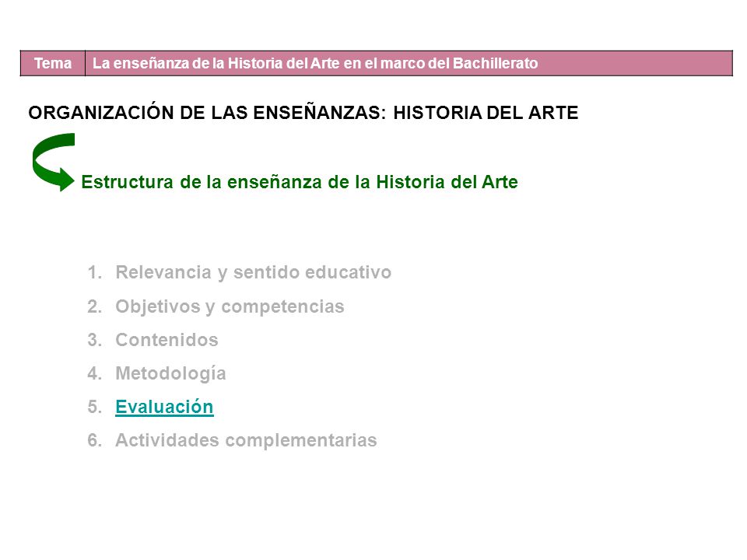The height and width of the screenshot is (560, 747).
Task: Select 'Actividades complementarias' list item
Action: [246, 440]
